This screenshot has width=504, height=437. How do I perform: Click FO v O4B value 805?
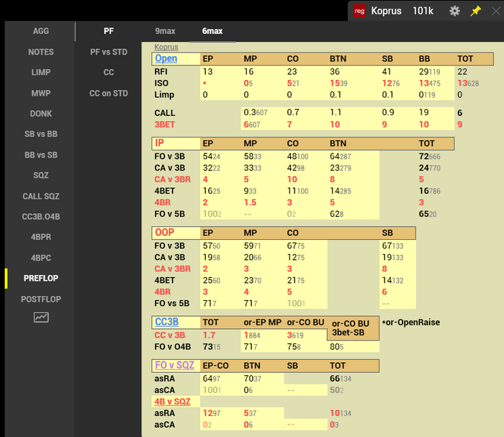coord(336,347)
